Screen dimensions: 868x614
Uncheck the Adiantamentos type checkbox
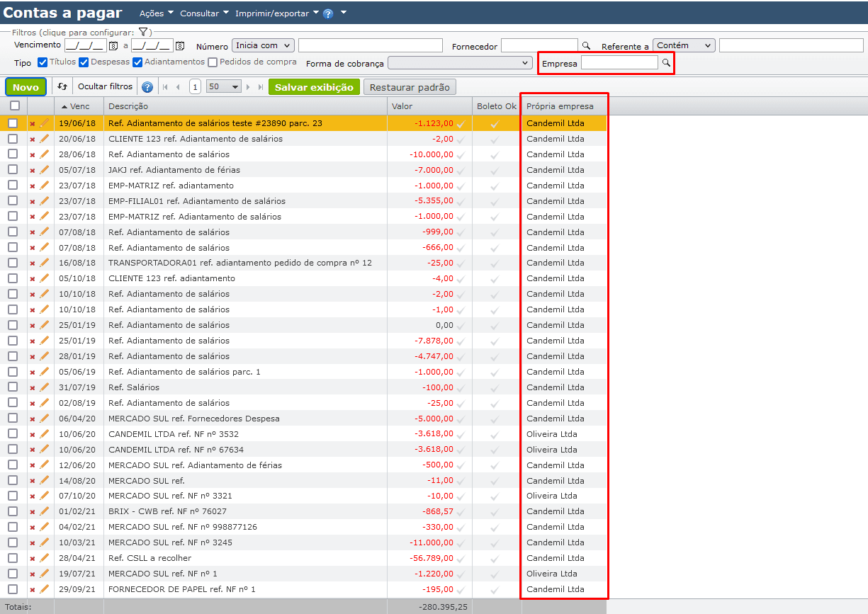coord(137,62)
